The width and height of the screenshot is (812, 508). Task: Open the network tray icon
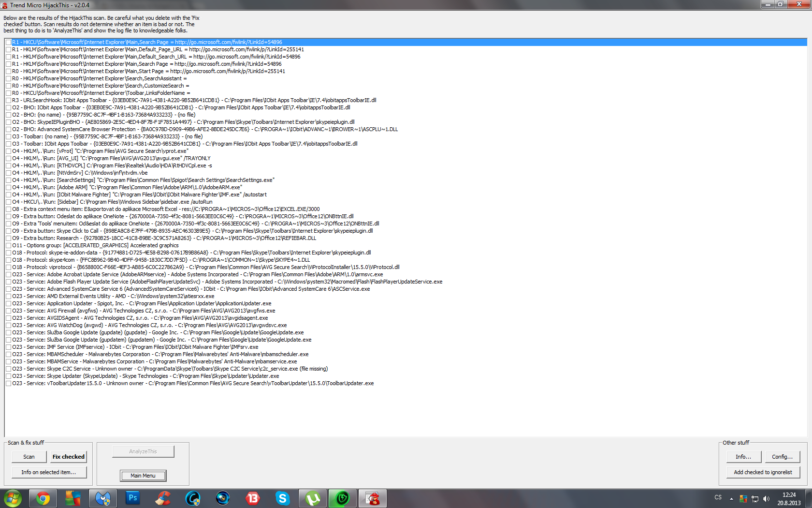point(755,498)
